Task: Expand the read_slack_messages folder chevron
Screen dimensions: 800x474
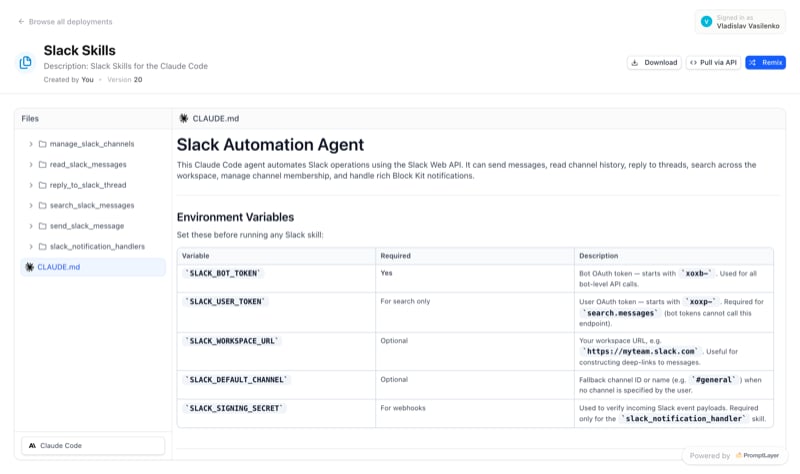Action: 31,165
